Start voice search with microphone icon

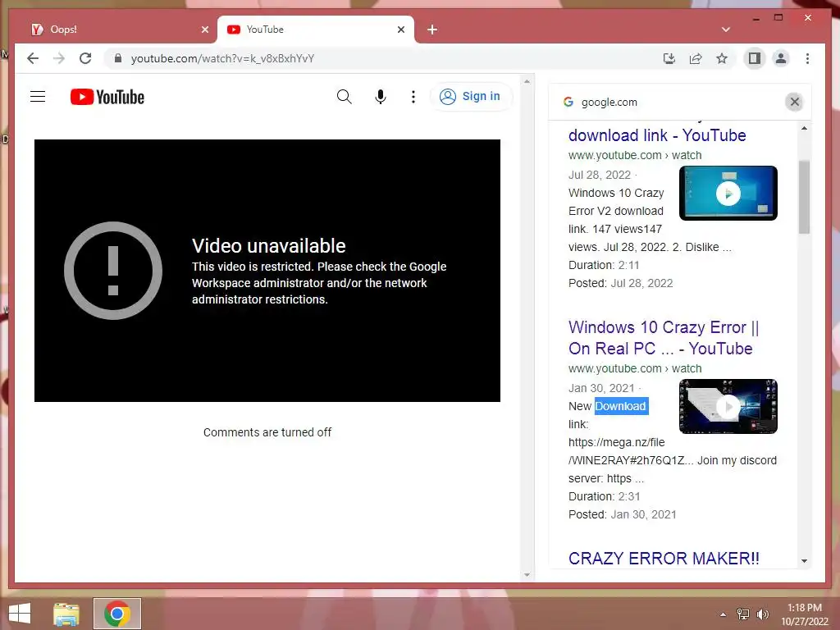(x=381, y=97)
